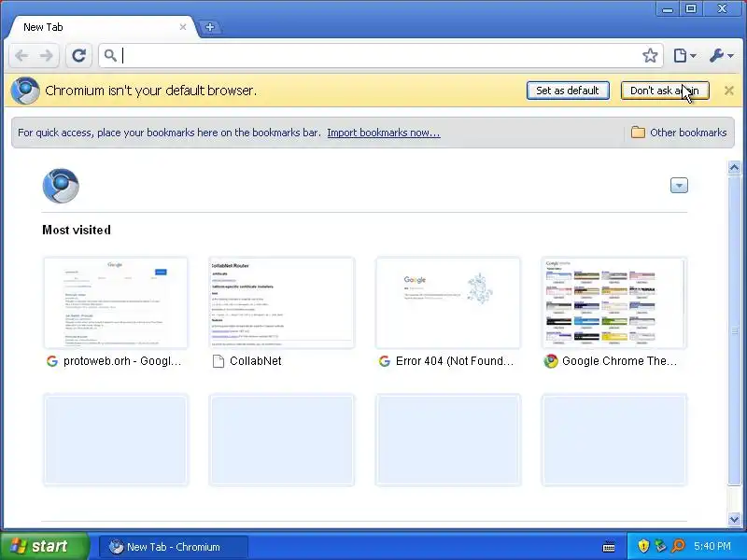
Task: Open protoweb.orh Google thumbnail
Action: click(116, 302)
